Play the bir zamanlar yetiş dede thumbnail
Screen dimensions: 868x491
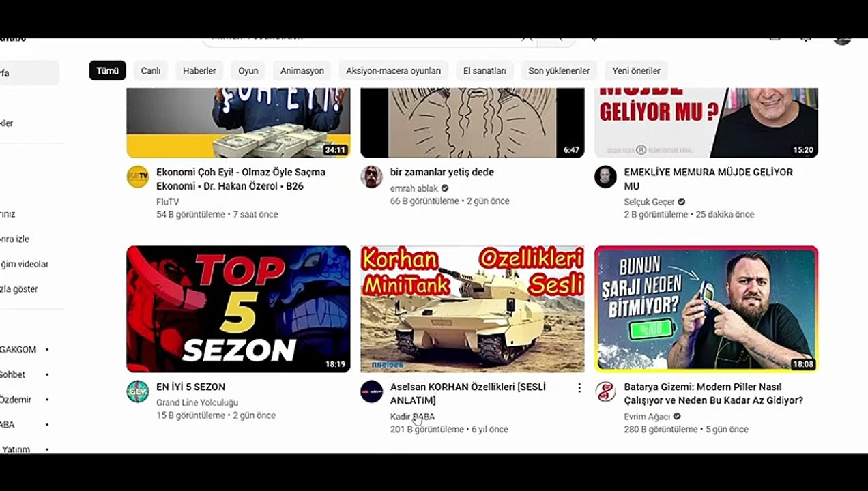472,123
